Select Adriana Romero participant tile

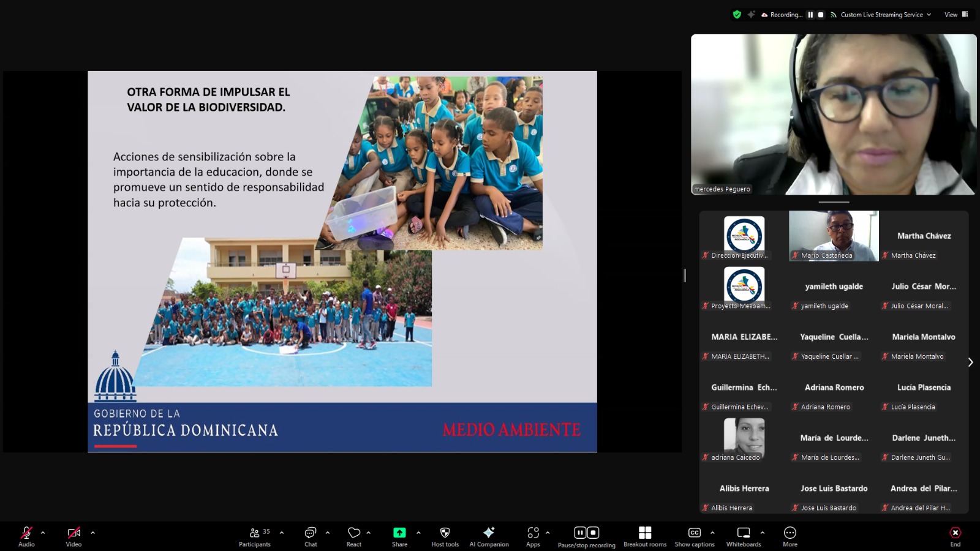click(834, 388)
